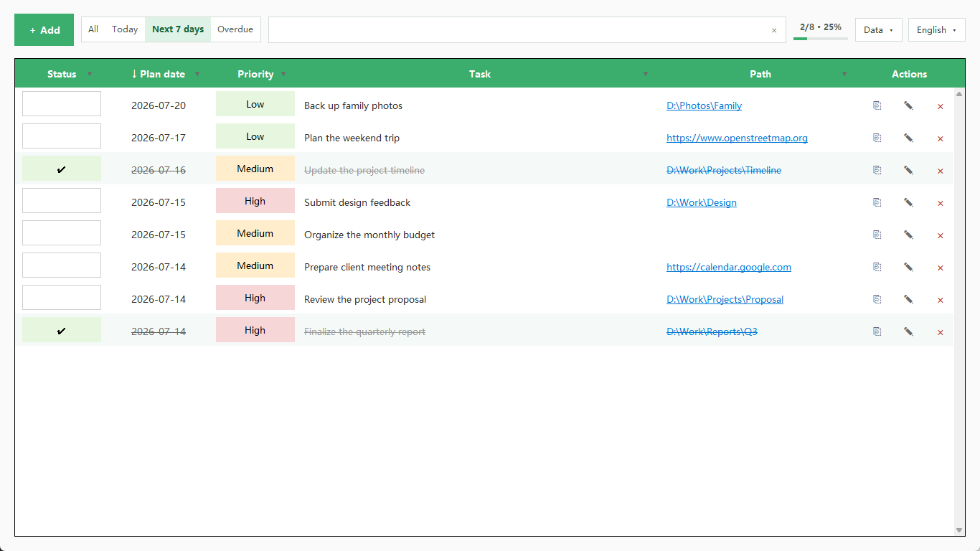Open the D:\Work\Projects\Proposal link
Image resolution: width=980 pixels, height=551 pixels.
point(725,299)
